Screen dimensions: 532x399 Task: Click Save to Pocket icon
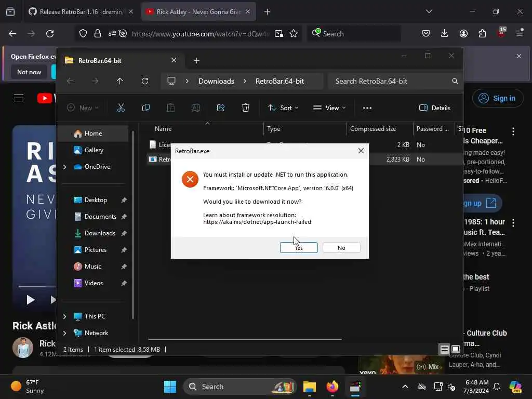point(426,33)
